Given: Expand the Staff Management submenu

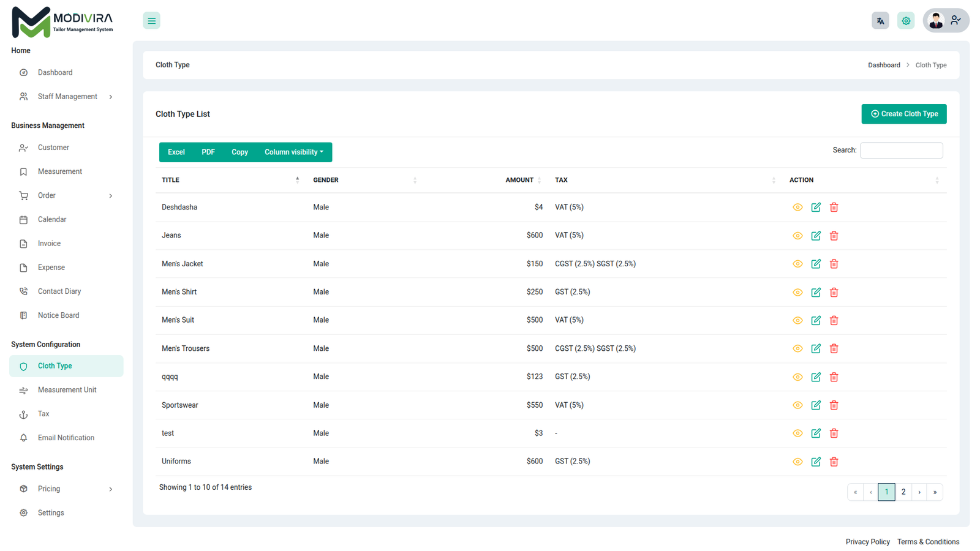Looking at the screenshot, I should [x=67, y=97].
